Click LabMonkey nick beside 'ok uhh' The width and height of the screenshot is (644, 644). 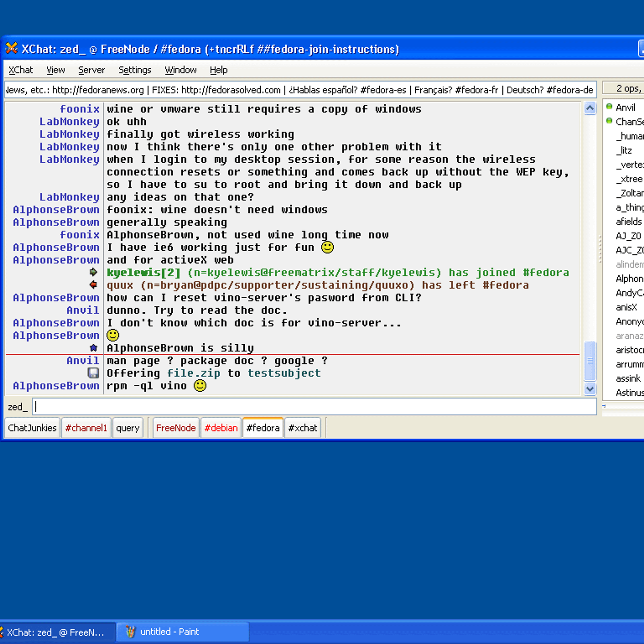tap(69, 121)
